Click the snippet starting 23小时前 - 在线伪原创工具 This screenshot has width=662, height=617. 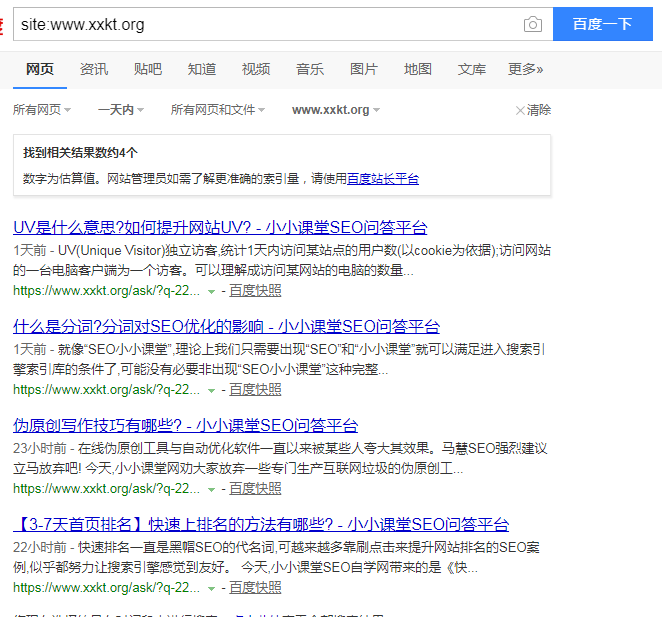coord(280,458)
